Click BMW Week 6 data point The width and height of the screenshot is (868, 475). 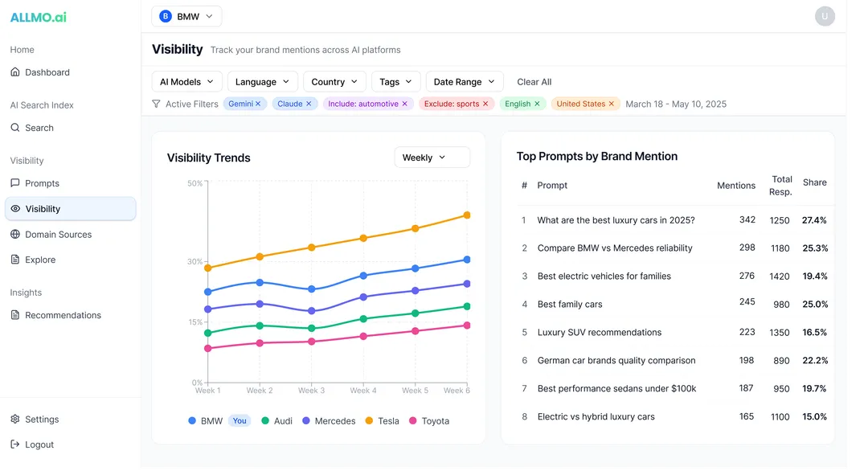[x=467, y=260]
